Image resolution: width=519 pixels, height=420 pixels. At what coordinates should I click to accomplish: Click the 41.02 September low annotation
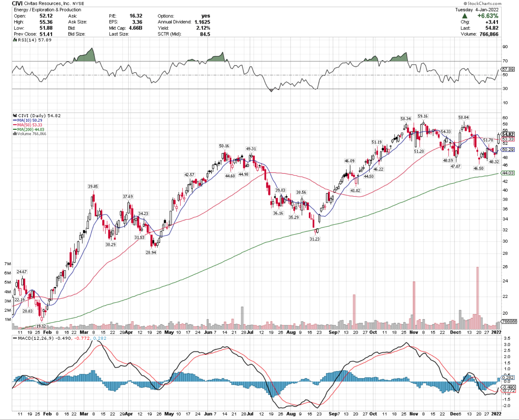[x=355, y=191]
